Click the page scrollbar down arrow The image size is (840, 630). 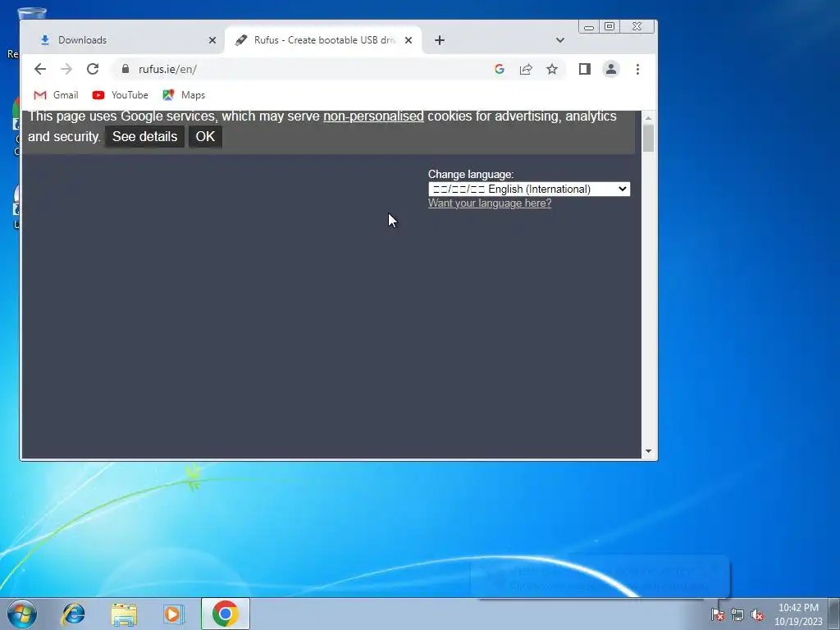pos(648,451)
